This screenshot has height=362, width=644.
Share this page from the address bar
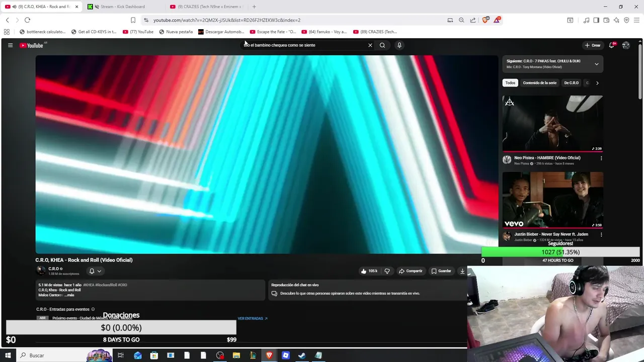473,20
